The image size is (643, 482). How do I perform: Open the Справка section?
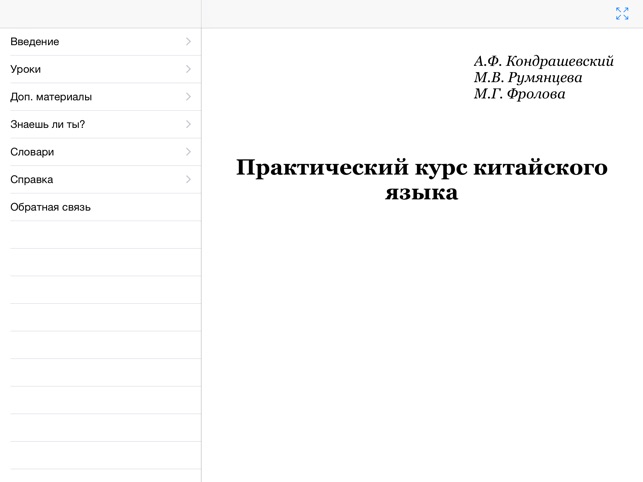(x=100, y=180)
